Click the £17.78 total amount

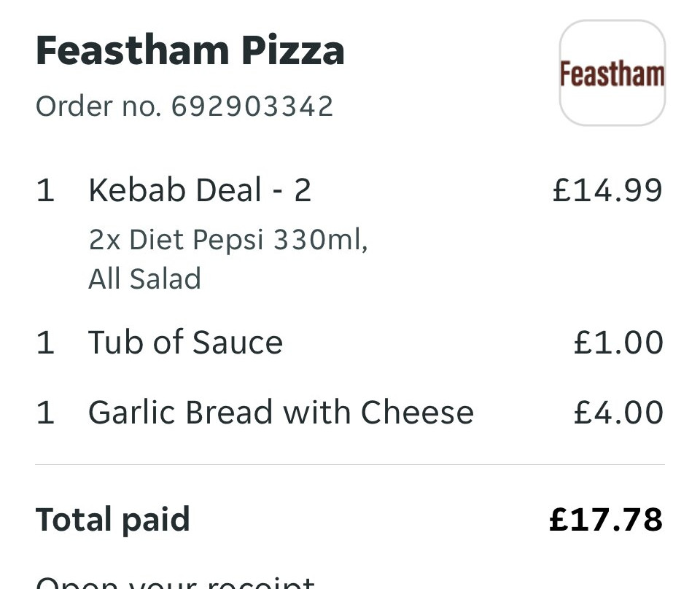pos(606,520)
